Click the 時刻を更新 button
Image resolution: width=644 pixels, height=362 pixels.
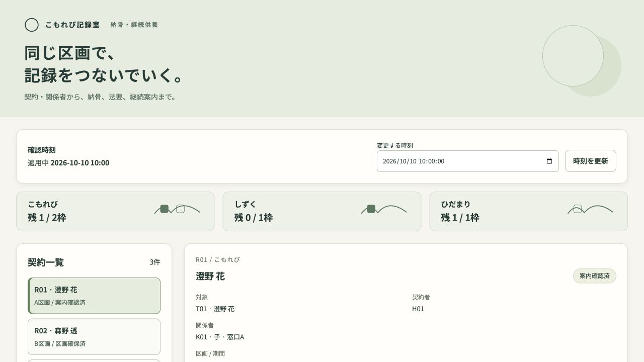(x=591, y=161)
